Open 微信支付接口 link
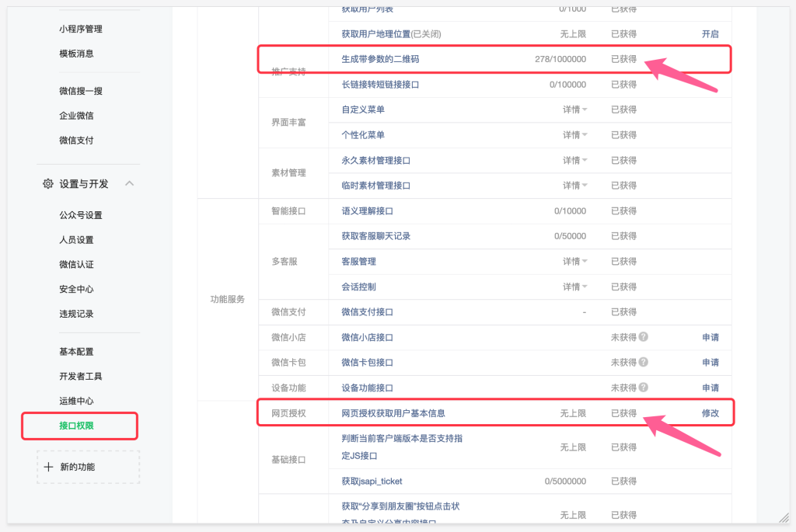 (367, 312)
